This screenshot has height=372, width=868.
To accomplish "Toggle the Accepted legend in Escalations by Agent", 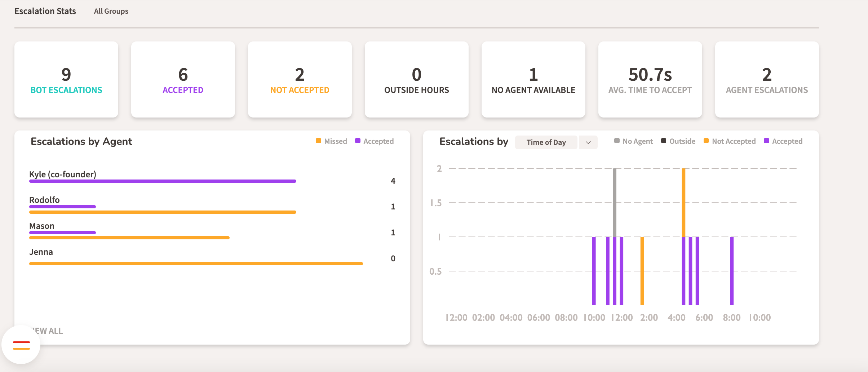I will coord(375,141).
